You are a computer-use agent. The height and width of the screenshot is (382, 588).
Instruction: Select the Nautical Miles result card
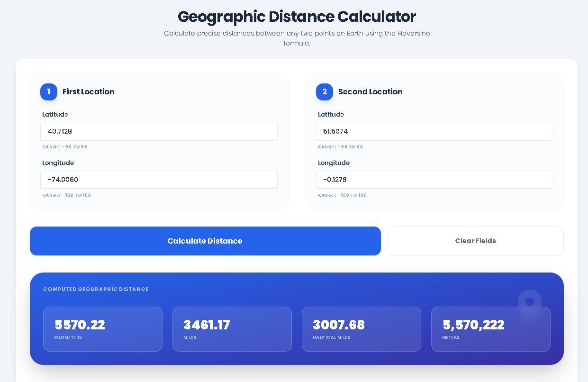click(361, 329)
